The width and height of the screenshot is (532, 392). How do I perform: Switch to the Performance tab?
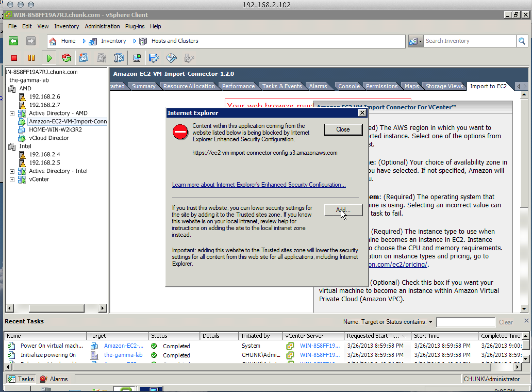[238, 86]
